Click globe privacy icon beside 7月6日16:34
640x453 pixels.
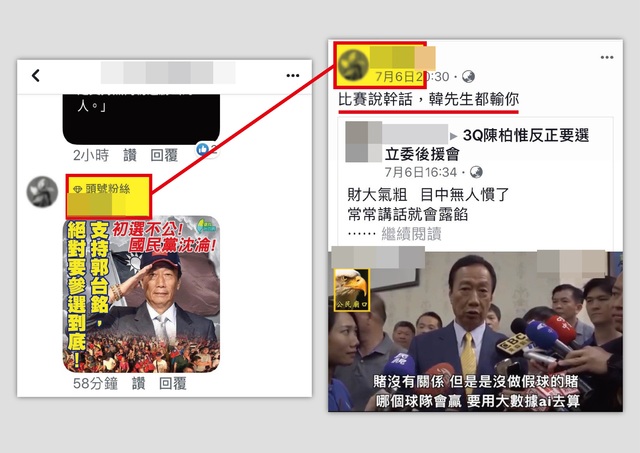[x=476, y=172]
